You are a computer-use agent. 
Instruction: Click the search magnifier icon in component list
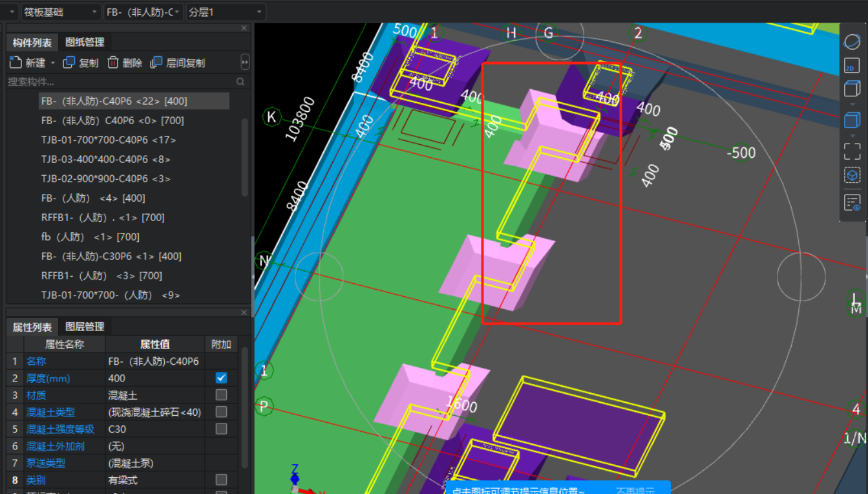240,81
